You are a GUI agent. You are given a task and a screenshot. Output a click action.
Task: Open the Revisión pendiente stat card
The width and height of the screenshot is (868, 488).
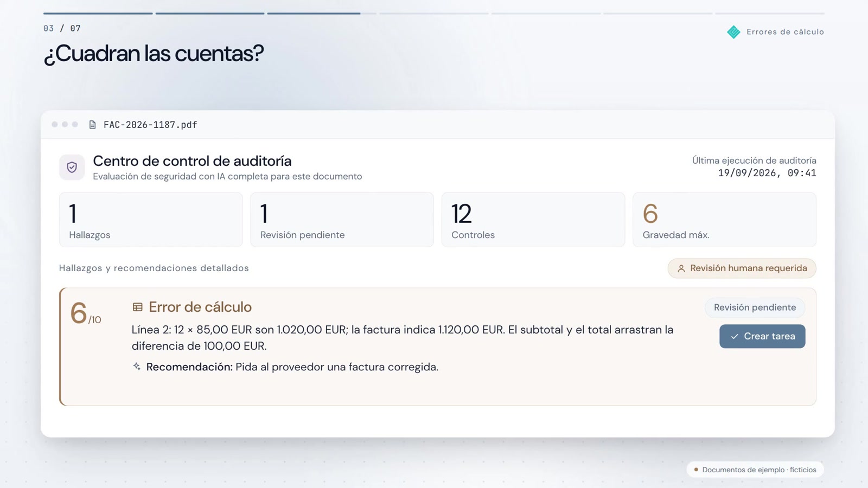click(342, 220)
